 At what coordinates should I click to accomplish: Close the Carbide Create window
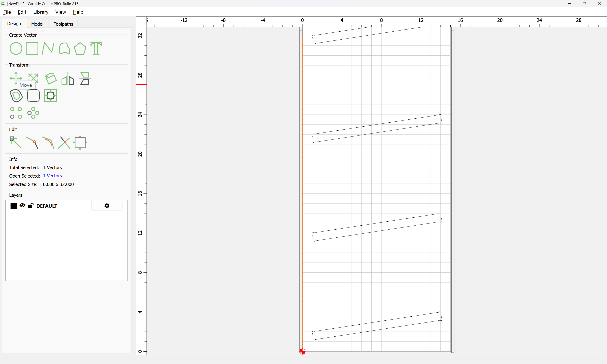point(599,4)
